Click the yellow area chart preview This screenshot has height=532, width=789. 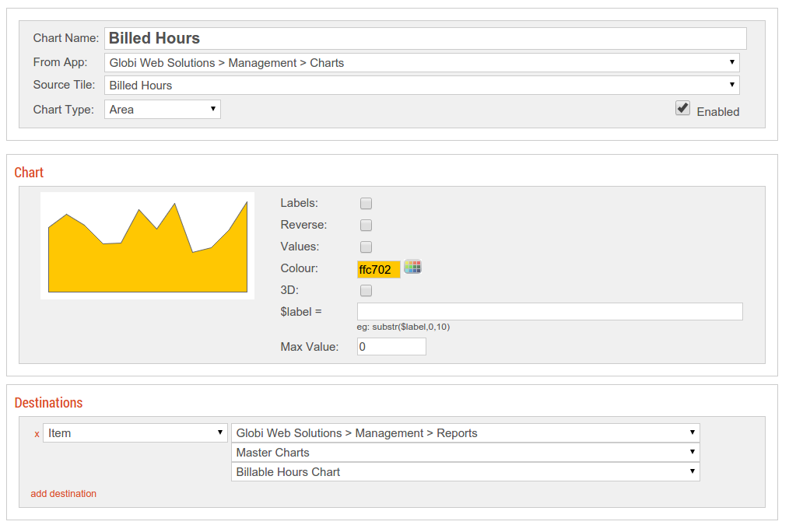tap(147, 246)
